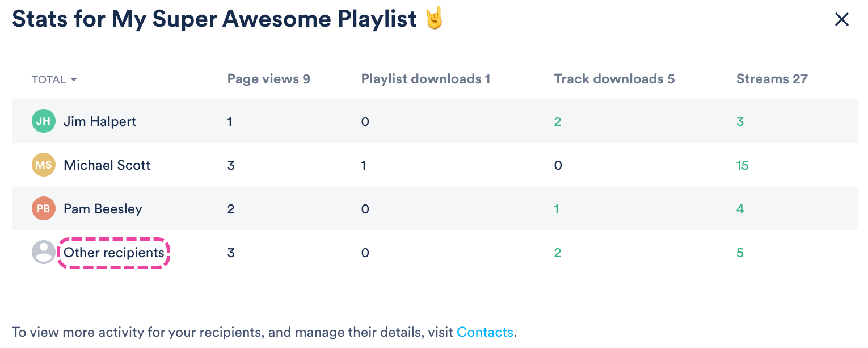
Task: Click the gray Other recipients avatar icon
Action: [43, 252]
